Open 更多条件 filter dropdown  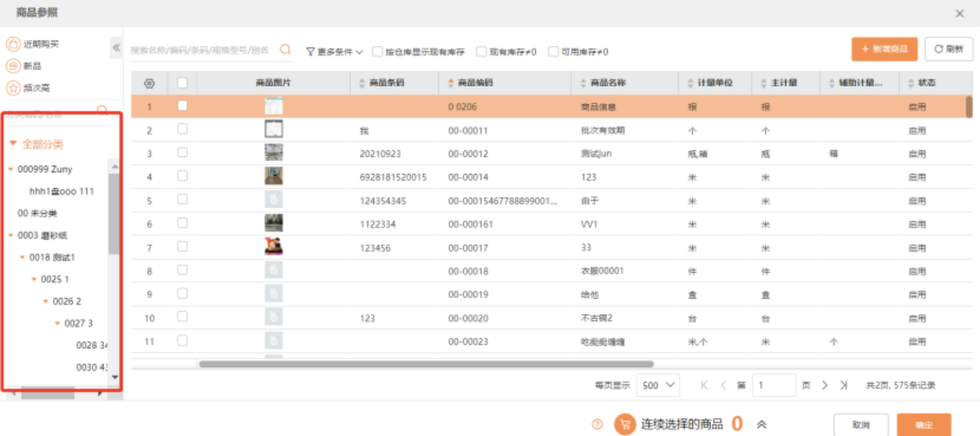334,51
